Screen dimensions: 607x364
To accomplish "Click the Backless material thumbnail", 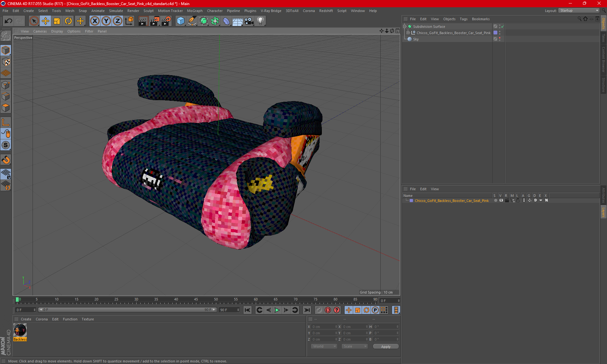I will click(20, 330).
